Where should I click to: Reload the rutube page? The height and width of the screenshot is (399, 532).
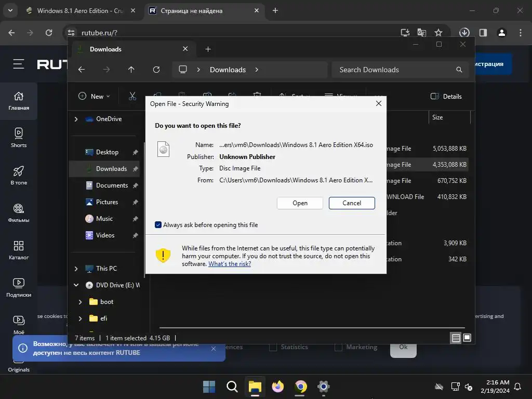tap(49, 33)
